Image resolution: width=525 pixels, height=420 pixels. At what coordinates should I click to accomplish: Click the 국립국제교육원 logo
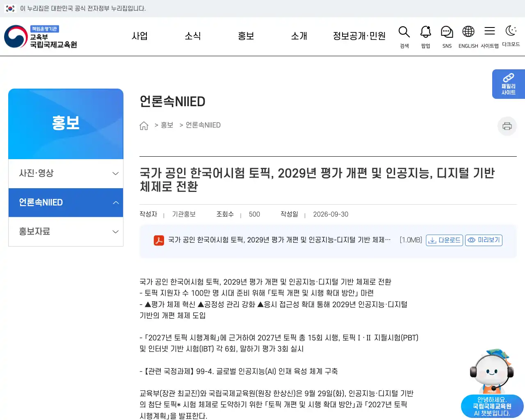tap(41, 37)
